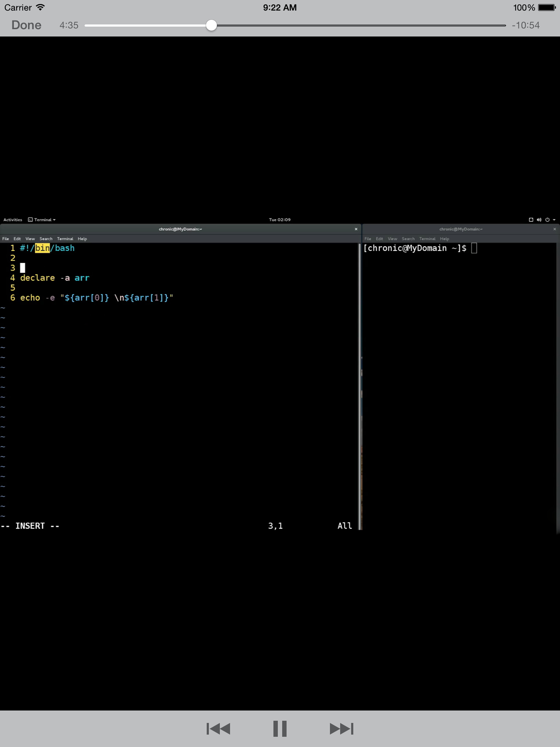The image size is (560, 747).
Task: Open Edit menu in right terminal
Action: pyautogui.click(x=379, y=239)
